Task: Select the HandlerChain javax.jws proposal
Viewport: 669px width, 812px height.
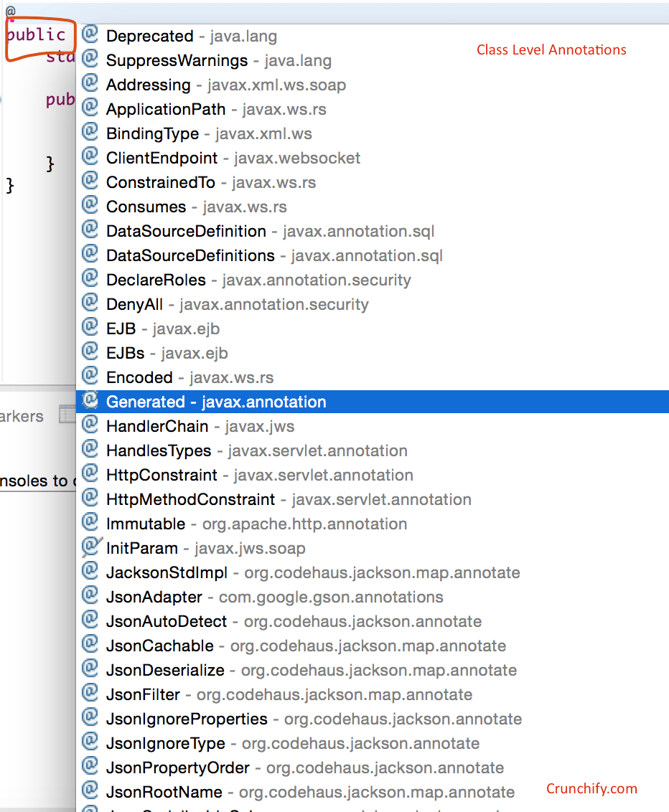Action: pos(200,426)
